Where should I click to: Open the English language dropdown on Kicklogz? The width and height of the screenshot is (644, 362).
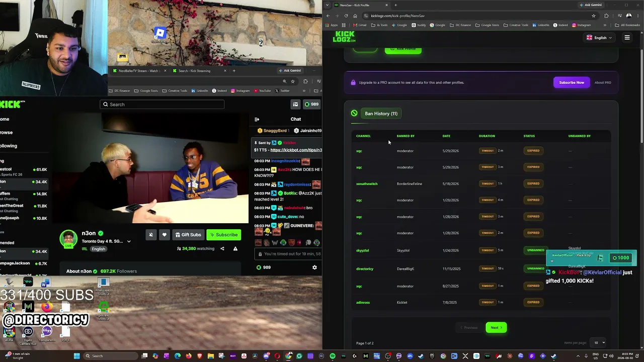pyautogui.click(x=599, y=38)
